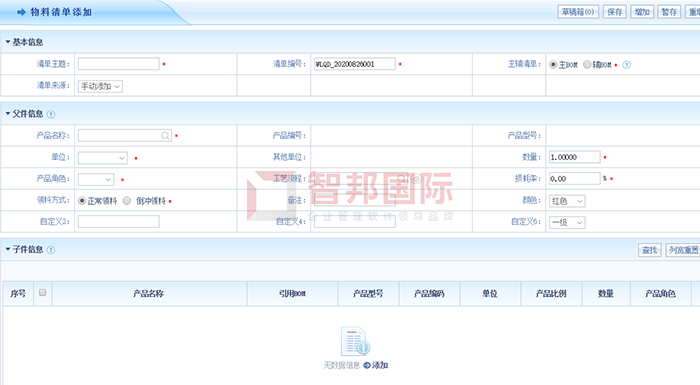Choose 正常领料 radio option
The height and width of the screenshot is (385, 700).
click(82, 201)
